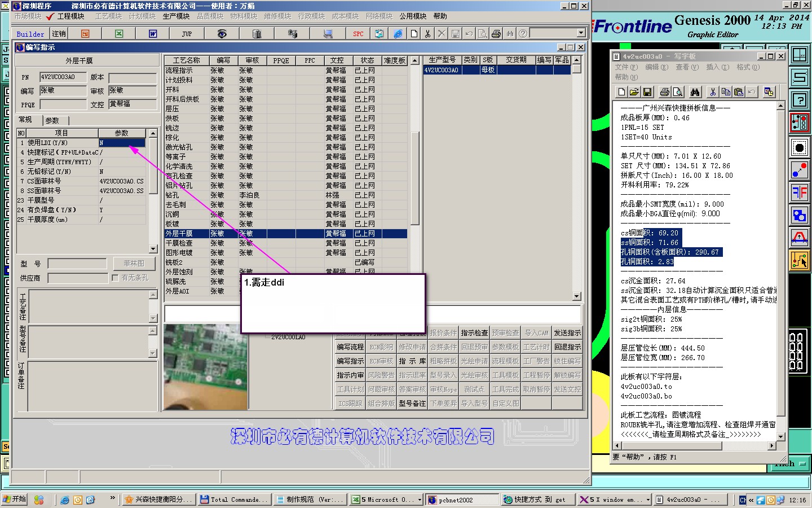
Task: Click Print Preview icon in WordPad toolbar
Action: click(x=678, y=91)
